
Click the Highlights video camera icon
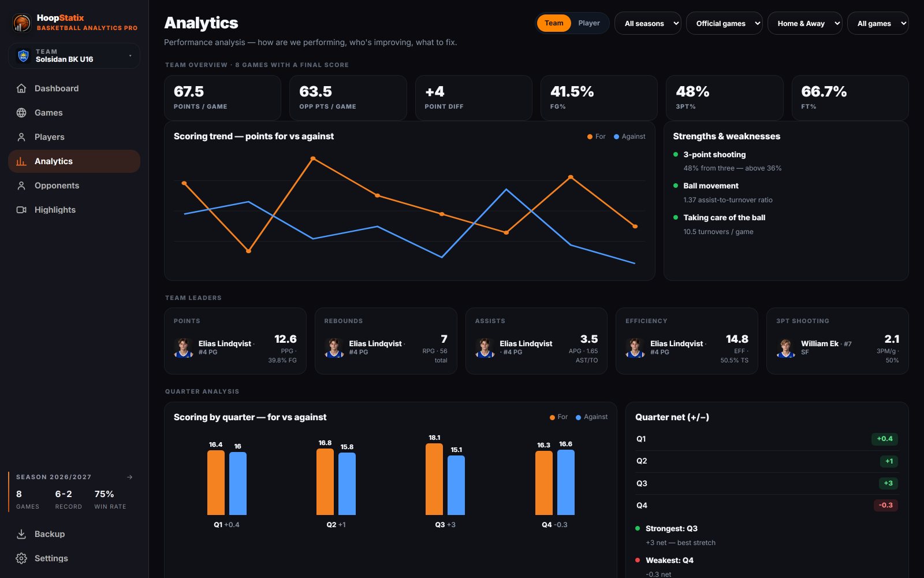click(x=21, y=210)
